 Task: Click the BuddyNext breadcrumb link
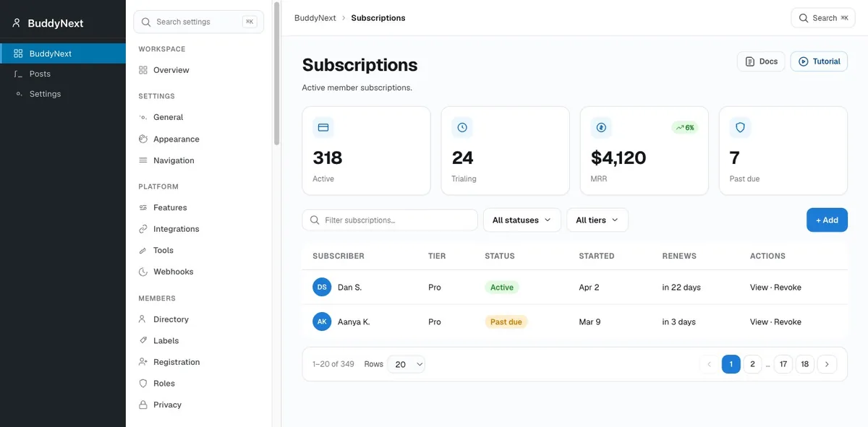pos(315,18)
